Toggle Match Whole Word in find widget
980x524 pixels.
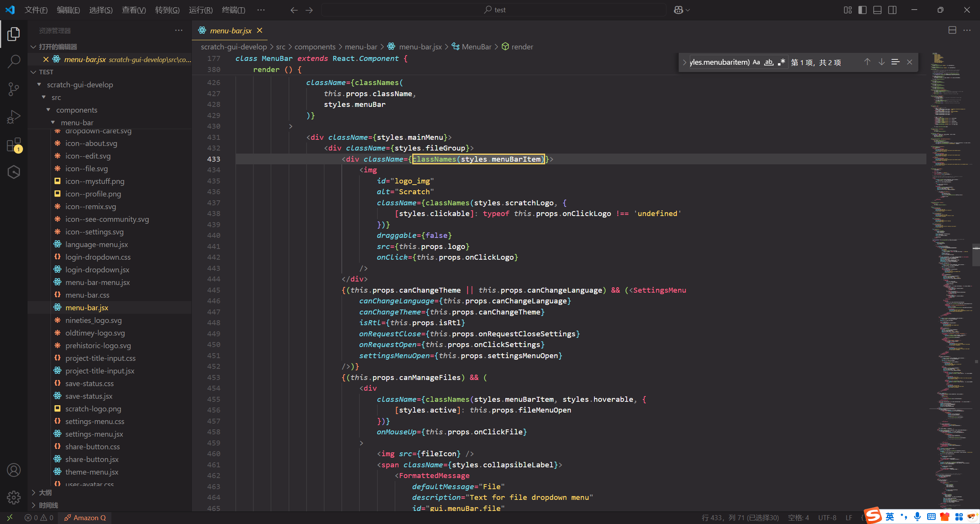[x=769, y=62]
